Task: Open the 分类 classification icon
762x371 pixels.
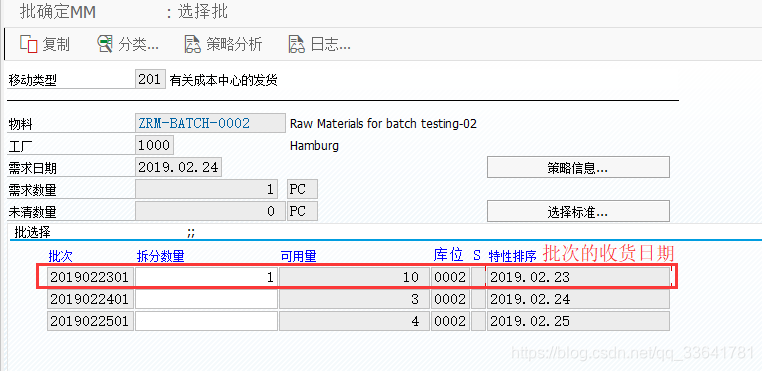Action: pyautogui.click(x=105, y=44)
